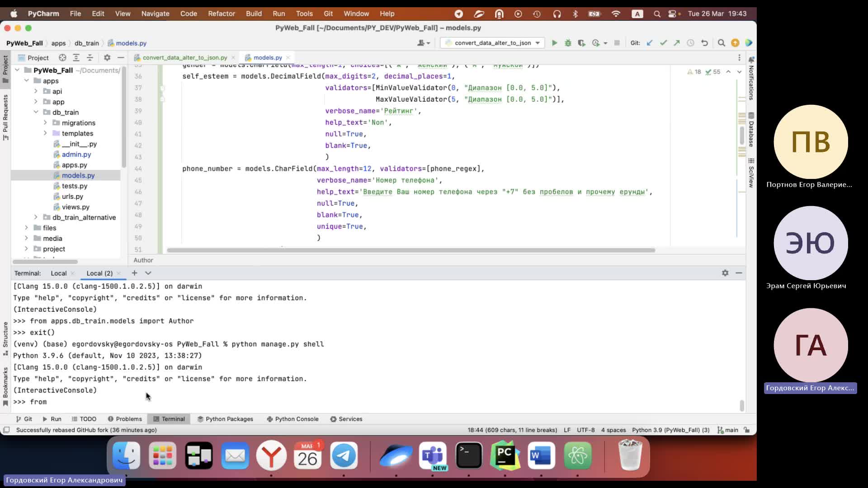The height and width of the screenshot is (488, 868).
Task: Commit changes with the Git checkmark
Action: point(663,43)
